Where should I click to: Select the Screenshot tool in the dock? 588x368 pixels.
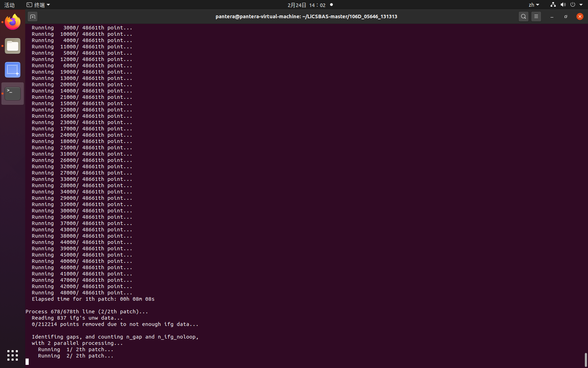coord(12,70)
